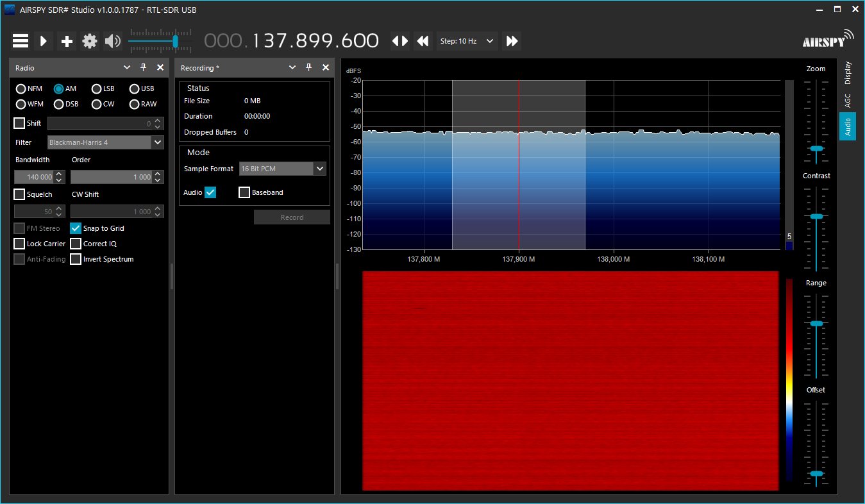Toggle the center tuning arrows icon

[x=399, y=41]
